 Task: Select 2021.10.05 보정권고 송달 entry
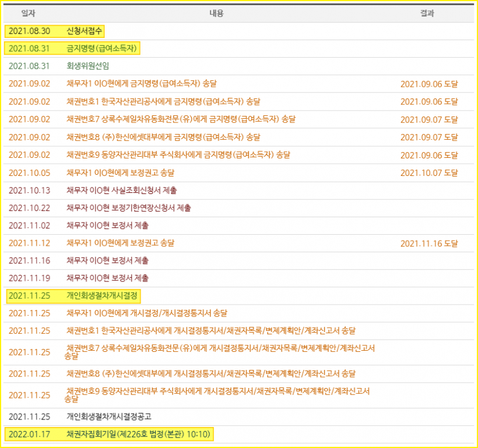point(121,173)
